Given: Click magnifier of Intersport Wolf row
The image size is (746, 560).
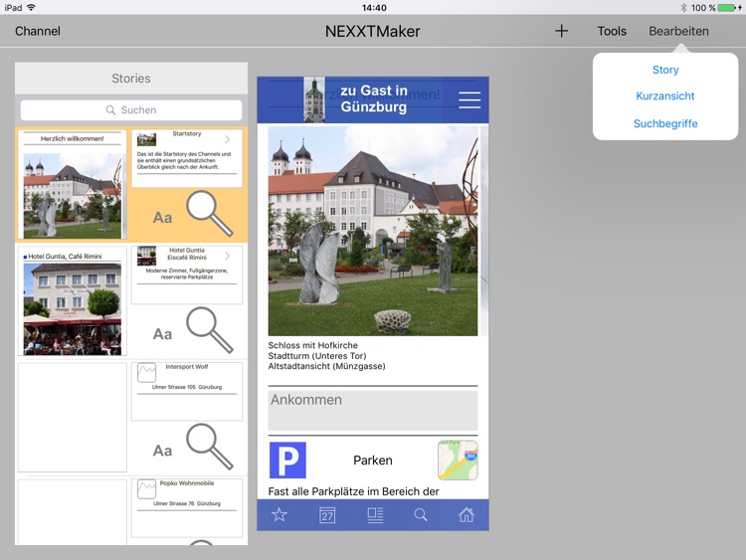Looking at the screenshot, I should click(209, 447).
